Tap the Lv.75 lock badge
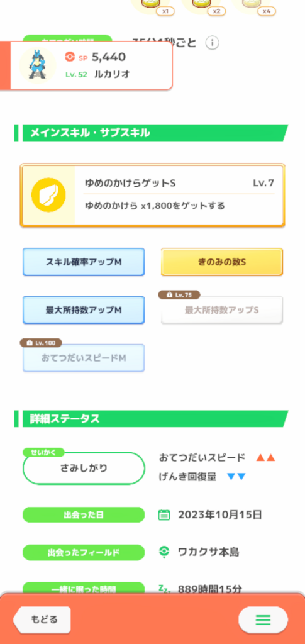305x644 pixels. 179,295
